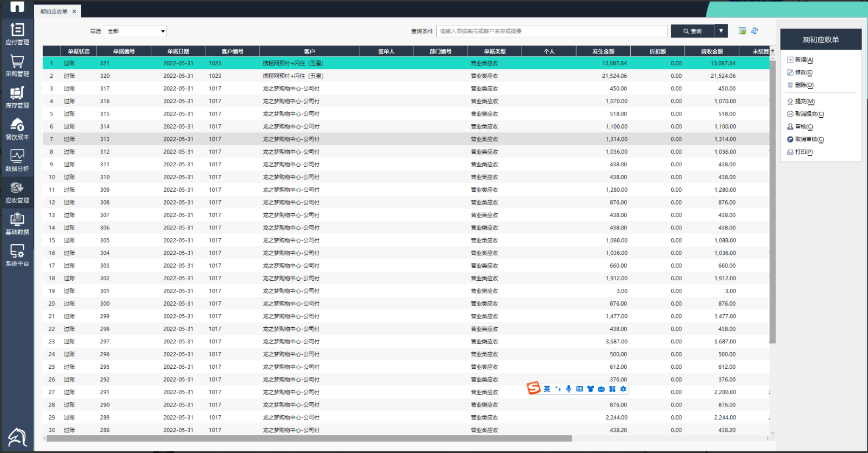This screenshot has height=453, width=868.
Task: Choose 审核(C) in action panel
Action: tap(803, 127)
